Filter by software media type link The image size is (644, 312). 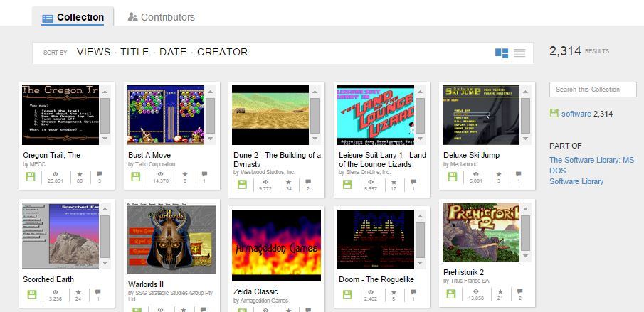[x=576, y=114]
